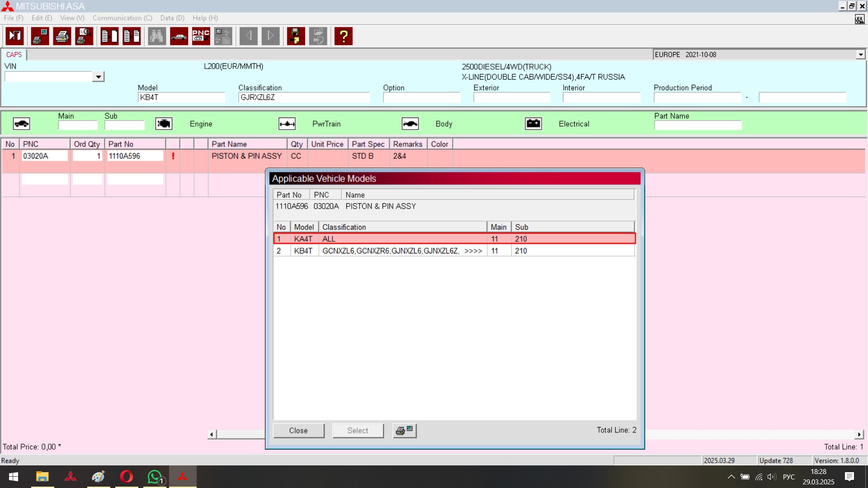Open the Help menu

coord(205,18)
